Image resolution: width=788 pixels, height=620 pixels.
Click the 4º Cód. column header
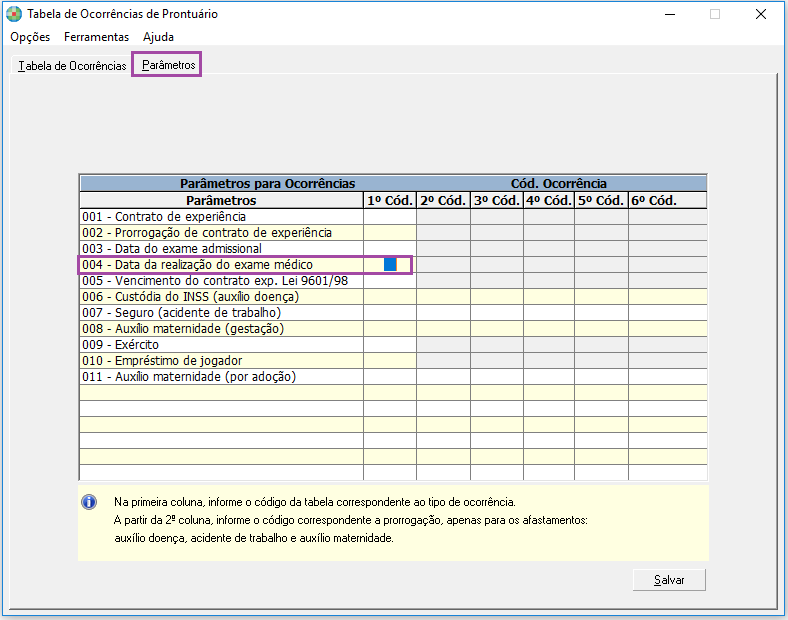coord(549,200)
